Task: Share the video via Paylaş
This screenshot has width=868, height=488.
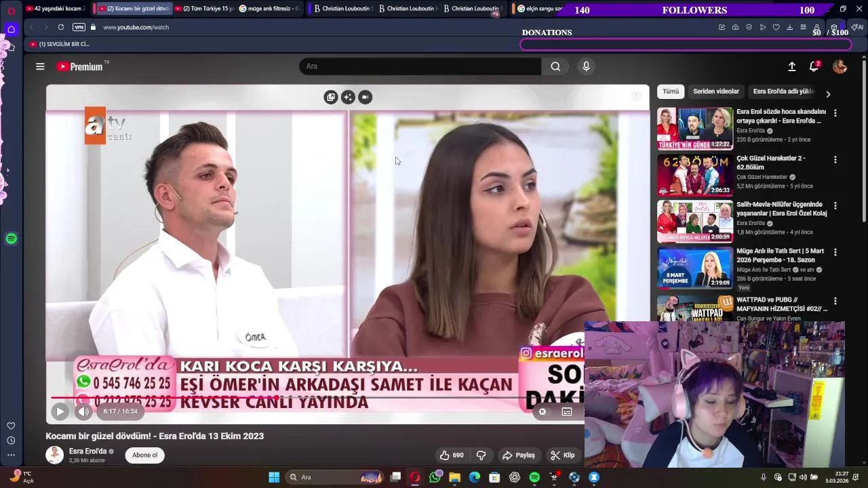Action: coord(519,455)
